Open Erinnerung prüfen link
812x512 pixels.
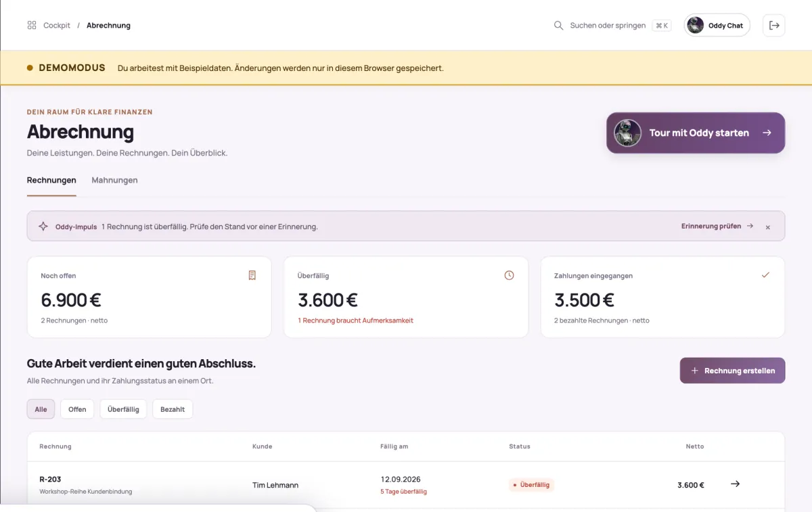pyautogui.click(x=717, y=226)
